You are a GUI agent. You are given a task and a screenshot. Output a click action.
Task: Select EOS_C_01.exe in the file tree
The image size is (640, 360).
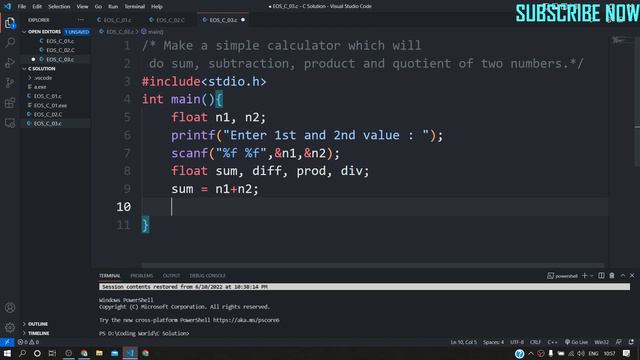50,105
